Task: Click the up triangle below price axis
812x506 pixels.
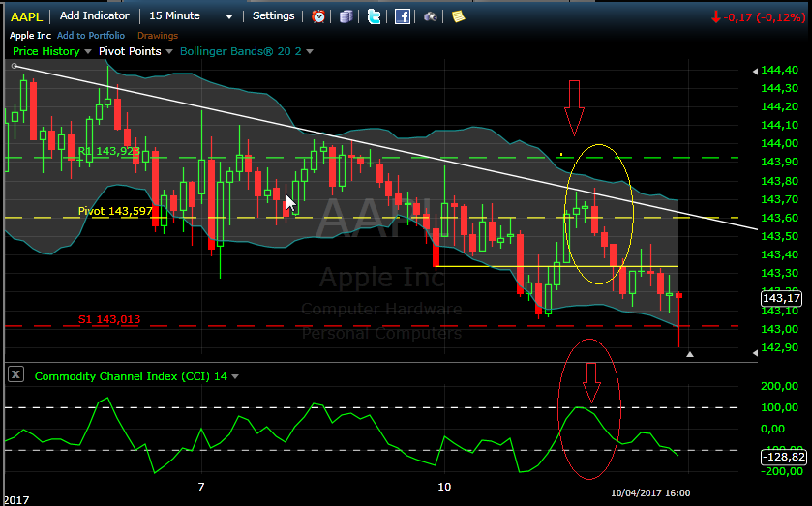Action: coord(690,354)
